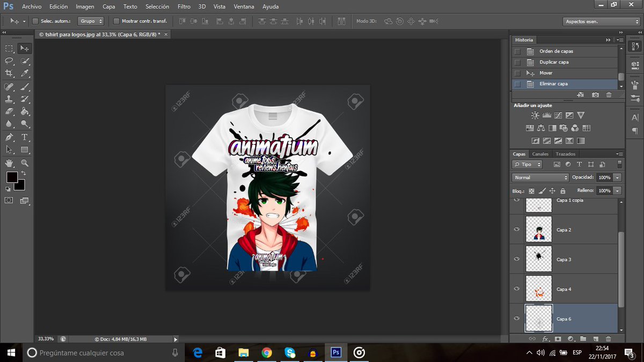The height and width of the screenshot is (362, 644).
Task: Select the Crop tool
Action: tap(9, 73)
